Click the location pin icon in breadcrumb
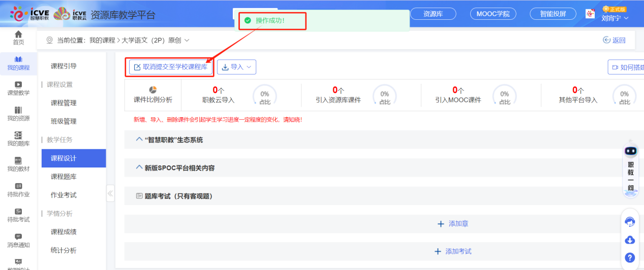 (x=49, y=40)
